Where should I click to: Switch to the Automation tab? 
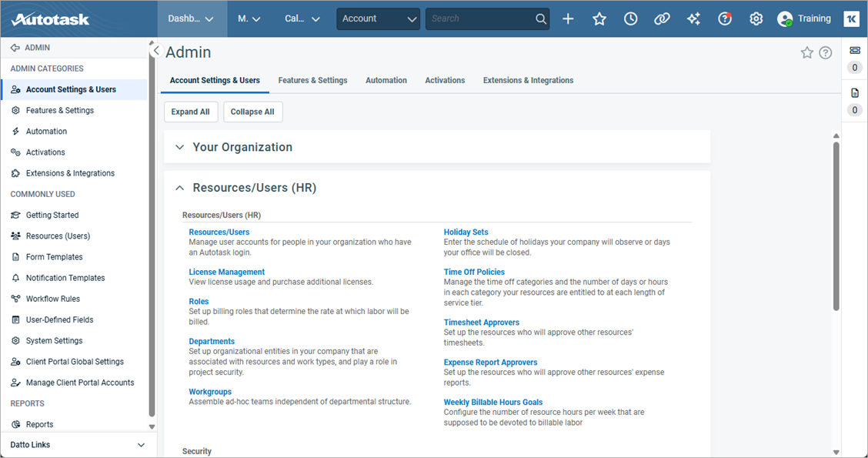[386, 80]
